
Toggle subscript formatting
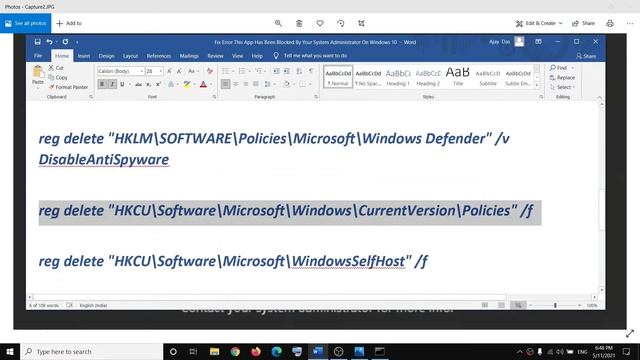pos(149,84)
